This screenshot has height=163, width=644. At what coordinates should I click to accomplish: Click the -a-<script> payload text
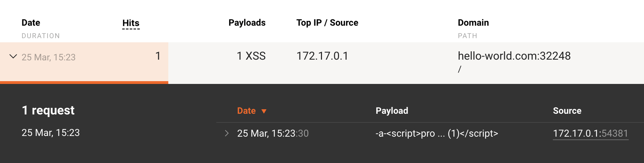[437, 134]
